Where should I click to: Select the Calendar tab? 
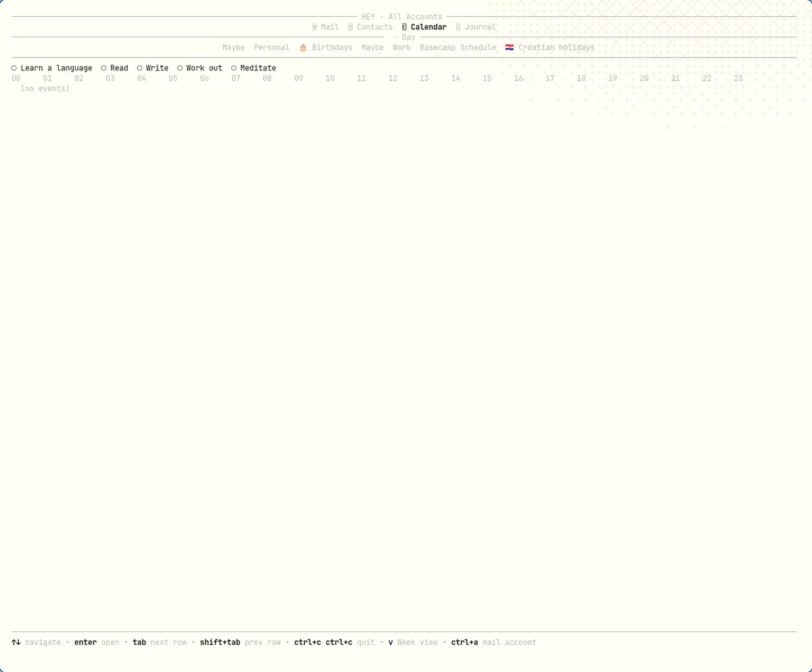pos(424,27)
